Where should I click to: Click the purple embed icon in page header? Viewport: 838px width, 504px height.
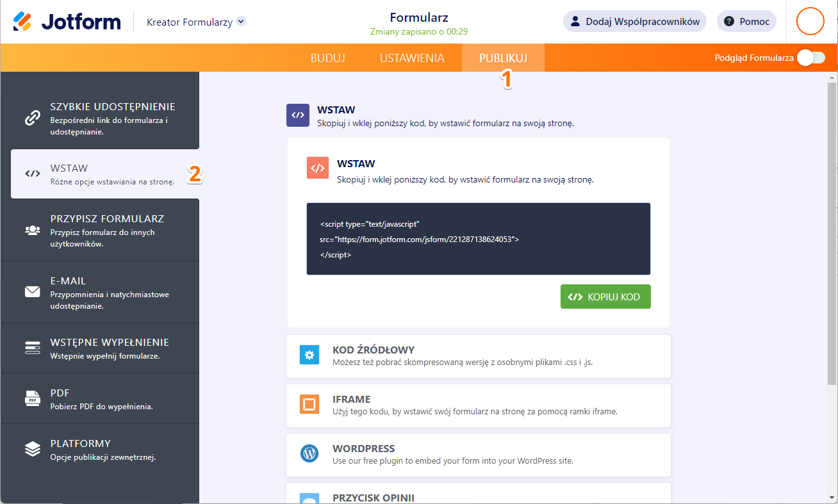[298, 115]
